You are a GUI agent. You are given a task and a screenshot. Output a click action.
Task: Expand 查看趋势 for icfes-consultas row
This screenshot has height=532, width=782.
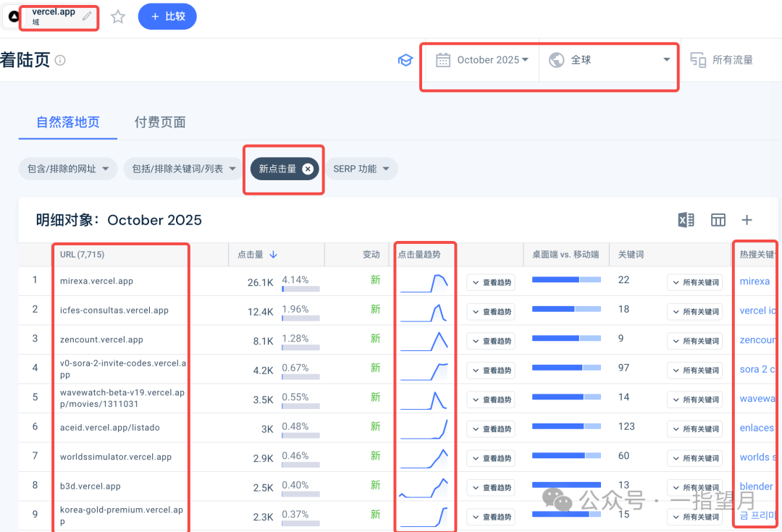tap(491, 312)
